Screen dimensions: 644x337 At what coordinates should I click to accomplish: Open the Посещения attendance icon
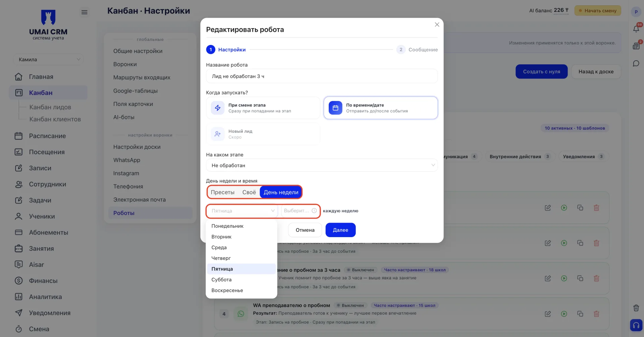tap(19, 152)
